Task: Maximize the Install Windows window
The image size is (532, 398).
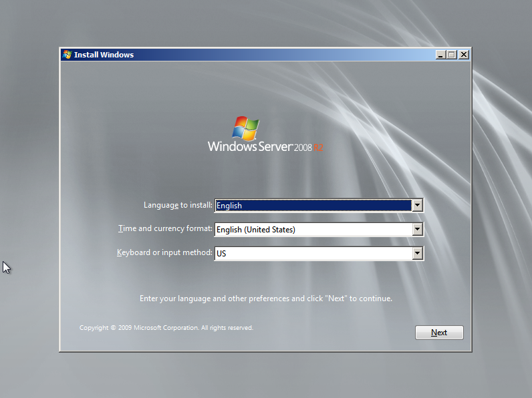Action: 452,55
